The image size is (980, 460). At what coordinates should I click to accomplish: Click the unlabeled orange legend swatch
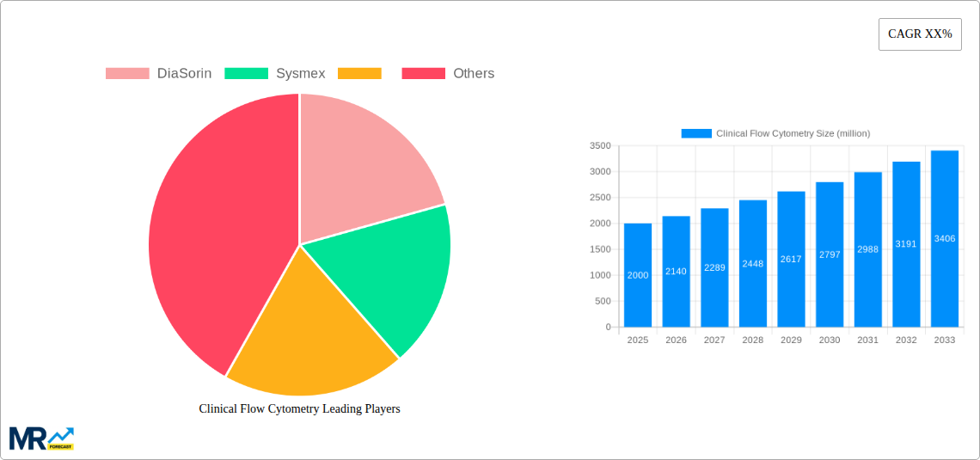pos(359,74)
